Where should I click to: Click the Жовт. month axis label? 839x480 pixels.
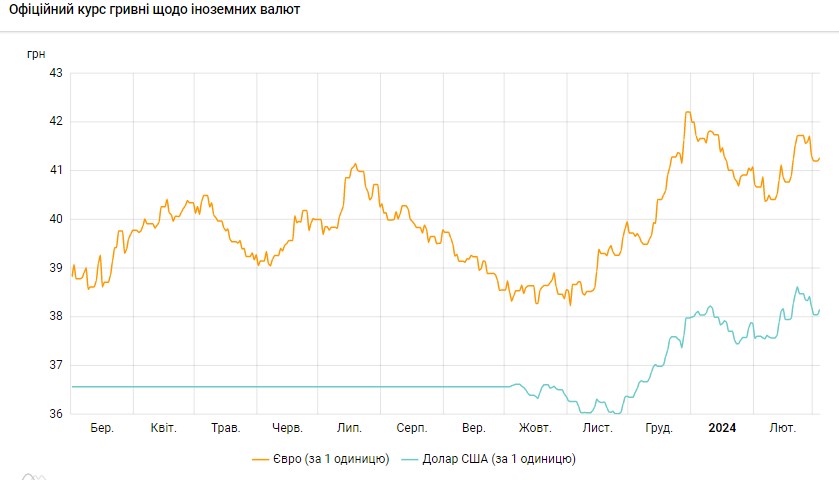(x=535, y=428)
